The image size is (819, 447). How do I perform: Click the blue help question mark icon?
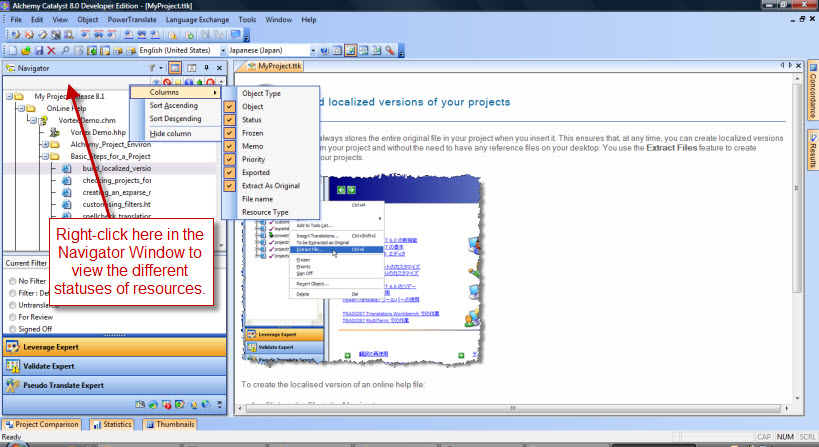pyautogui.click(x=324, y=51)
